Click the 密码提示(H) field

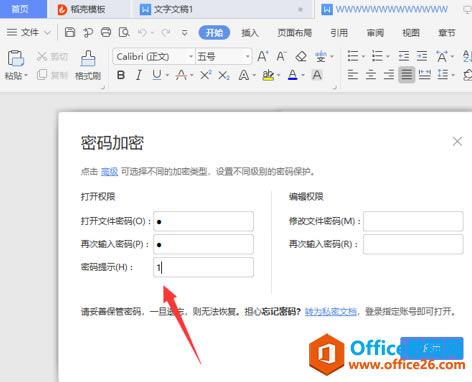tap(203, 267)
